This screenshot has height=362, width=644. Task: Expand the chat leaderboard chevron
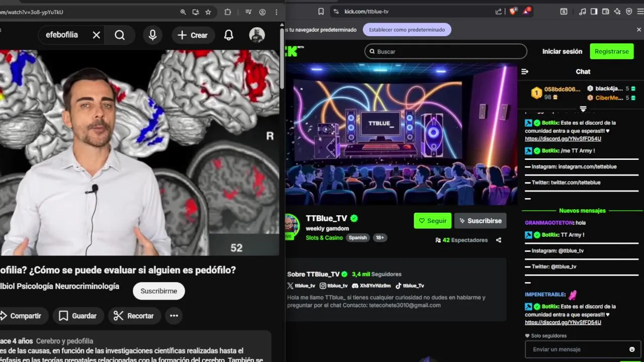[x=583, y=109]
